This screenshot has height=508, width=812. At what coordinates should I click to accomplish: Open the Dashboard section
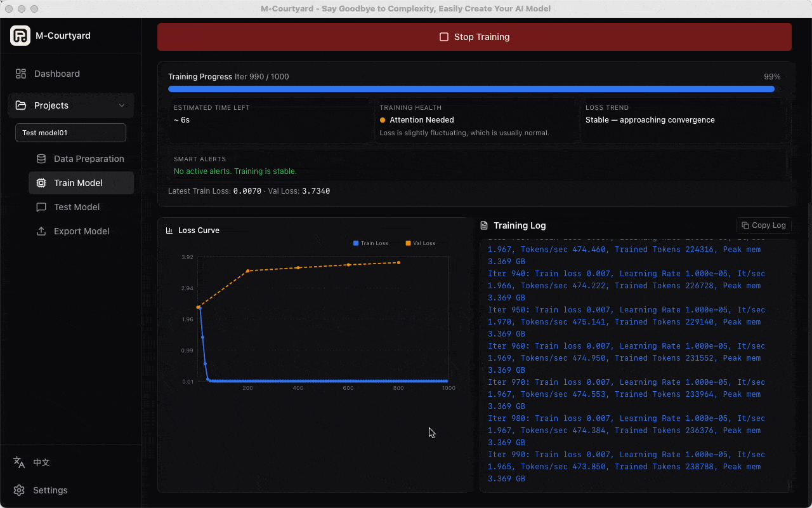pos(56,74)
